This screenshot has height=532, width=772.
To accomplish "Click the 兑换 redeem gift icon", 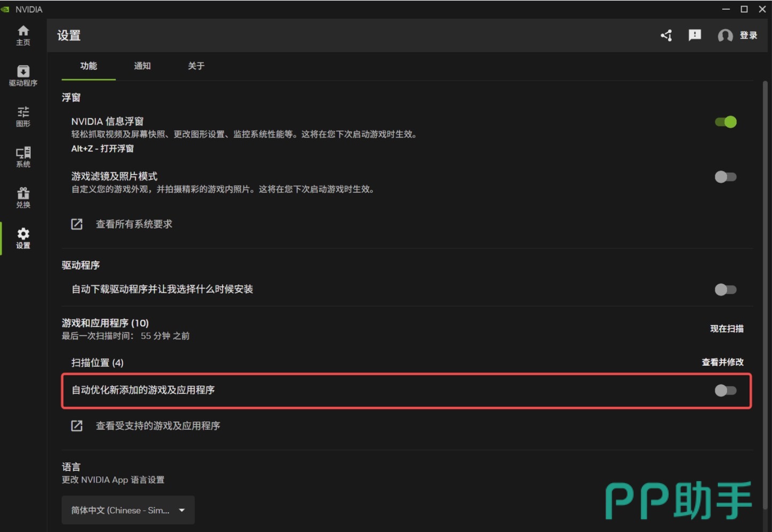I will pyautogui.click(x=23, y=198).
